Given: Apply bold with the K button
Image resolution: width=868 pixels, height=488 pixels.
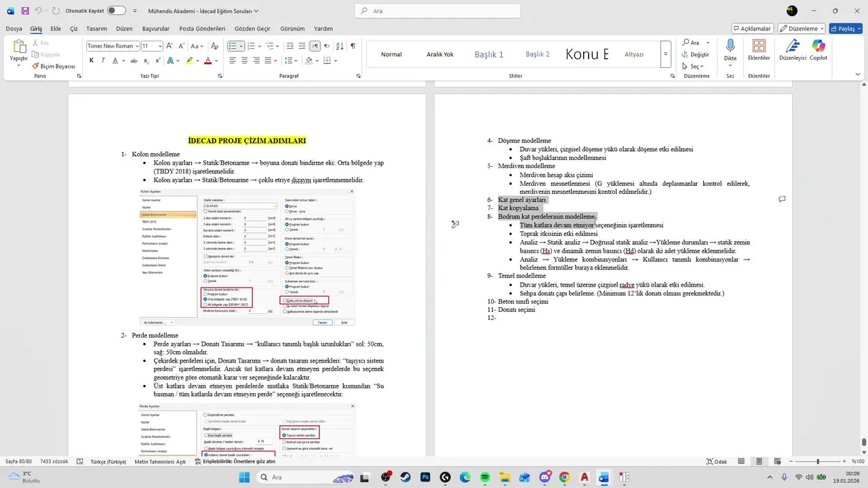Looking at the screenshot, I should tap(92, 60).
